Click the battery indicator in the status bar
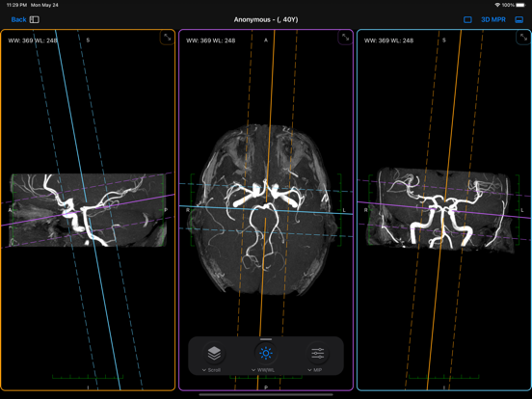 click(x=520, y=5)
